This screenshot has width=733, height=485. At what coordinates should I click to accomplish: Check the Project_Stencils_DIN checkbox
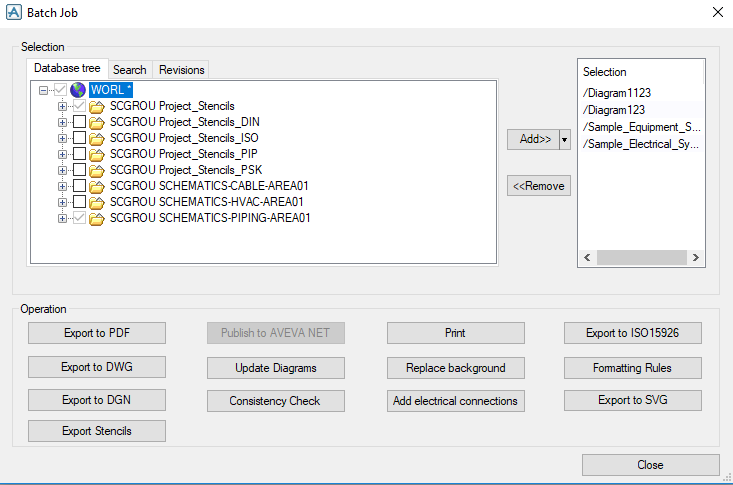[79, 122]
